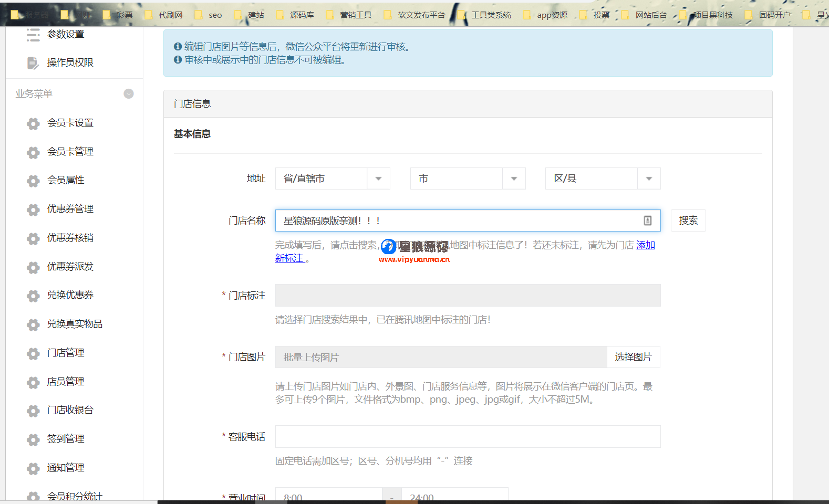Click the gear icon beside 门店收银台
The width and height of the screenshot is (829, 504).
[x=33, y=411]
